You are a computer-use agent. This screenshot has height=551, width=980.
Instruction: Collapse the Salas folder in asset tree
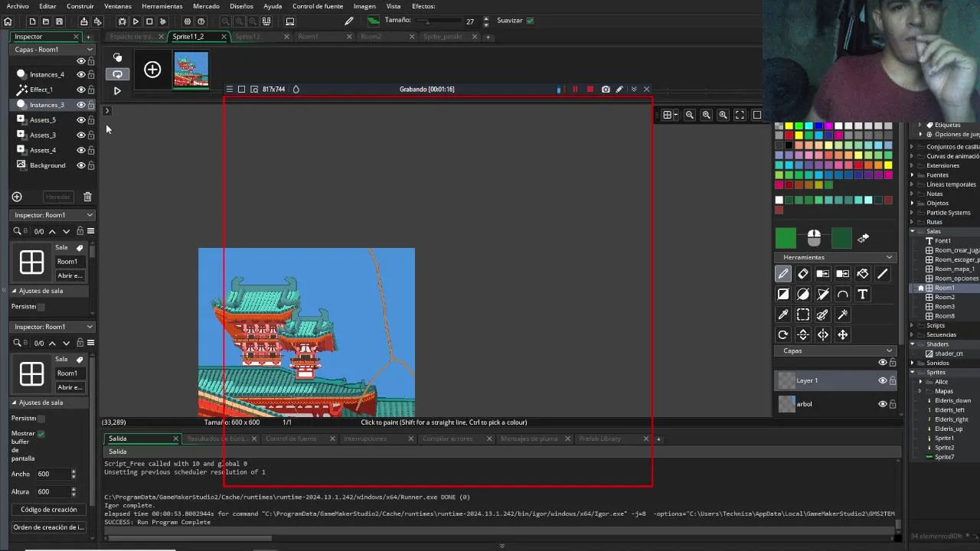(913, 231)
